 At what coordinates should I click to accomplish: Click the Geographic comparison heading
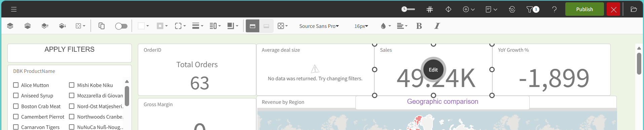tap(443, 101)
